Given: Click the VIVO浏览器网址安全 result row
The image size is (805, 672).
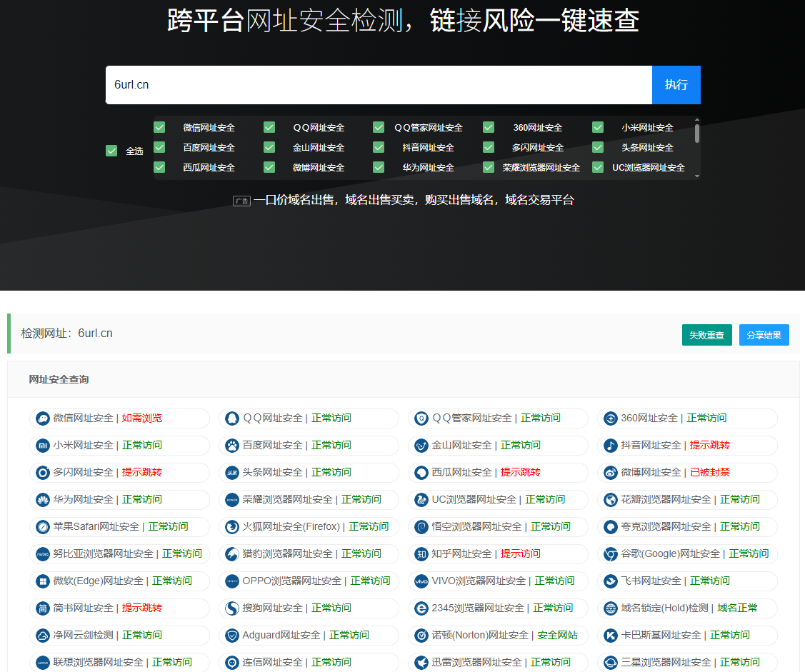Looking at the screenshot, I should 499,581.
